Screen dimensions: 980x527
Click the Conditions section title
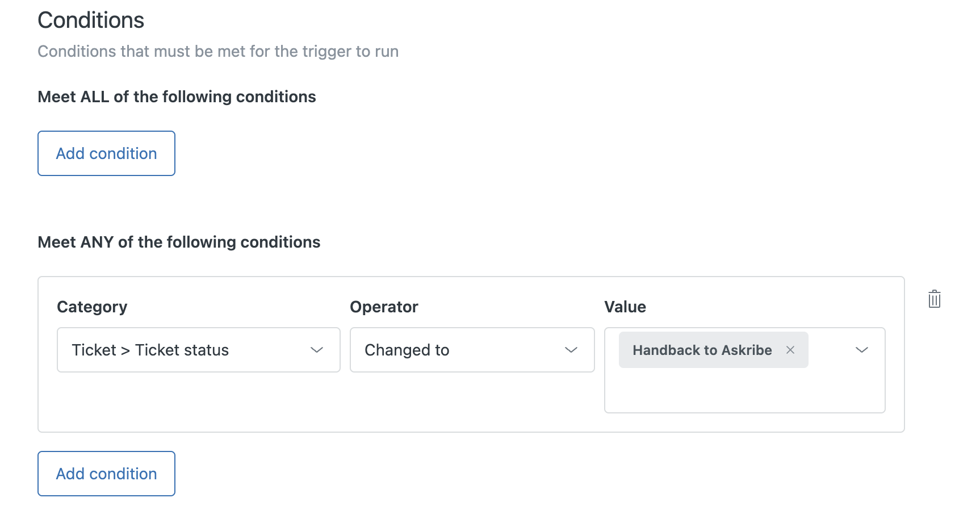(91, 20)
